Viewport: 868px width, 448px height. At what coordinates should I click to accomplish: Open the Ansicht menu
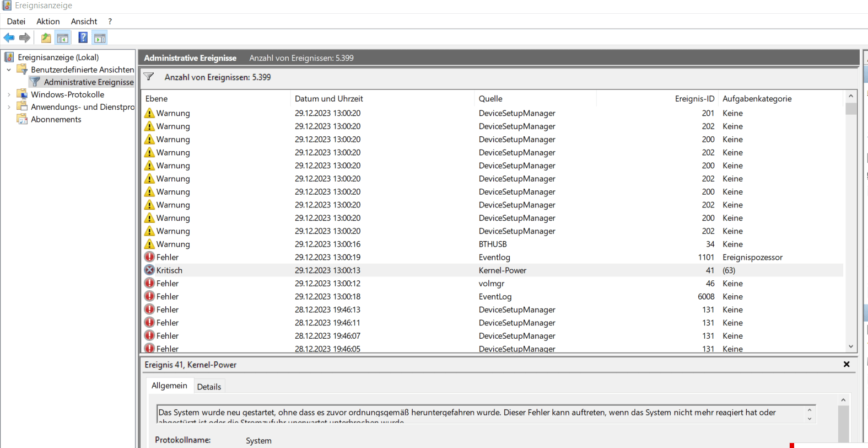coord(84,22)
